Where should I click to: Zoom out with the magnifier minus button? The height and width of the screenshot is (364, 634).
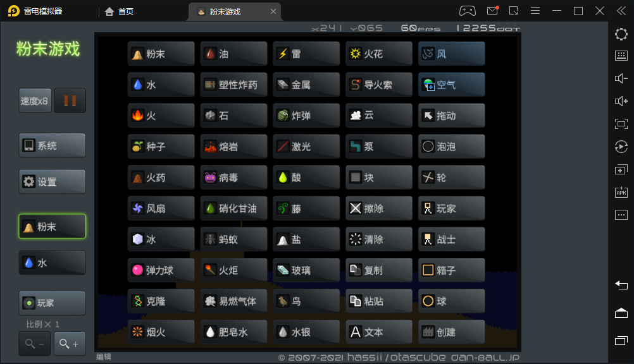click(x=35, y=343)
